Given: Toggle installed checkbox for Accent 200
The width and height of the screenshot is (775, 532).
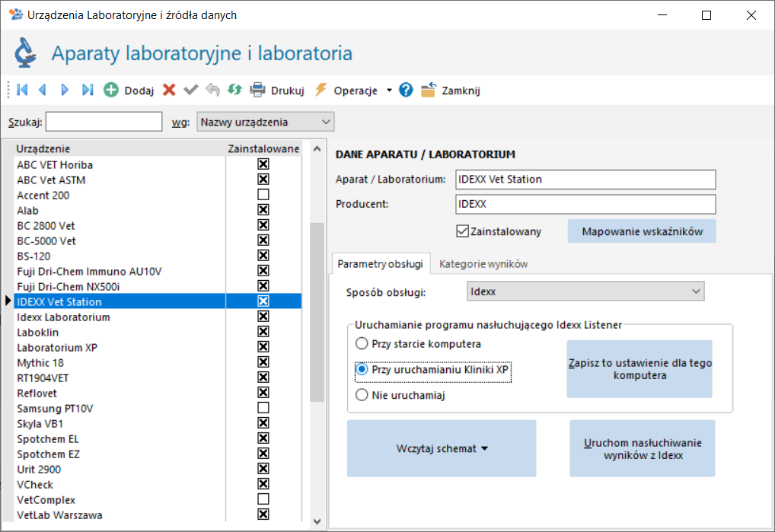Looking at the screenshot, I should 263,195.
